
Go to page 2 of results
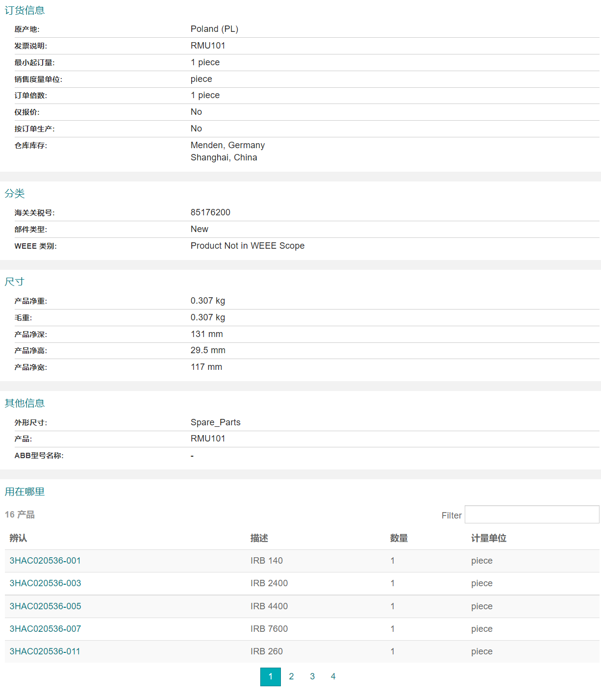pos(291,676)
